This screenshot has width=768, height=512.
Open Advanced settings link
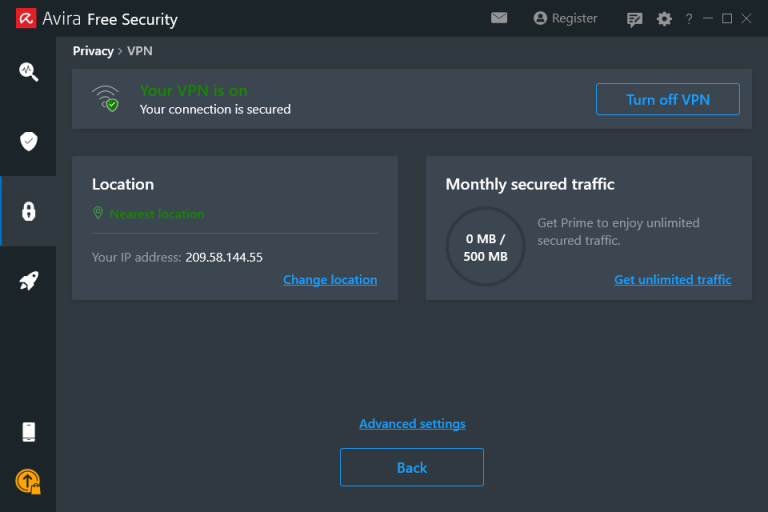point(412,424)
